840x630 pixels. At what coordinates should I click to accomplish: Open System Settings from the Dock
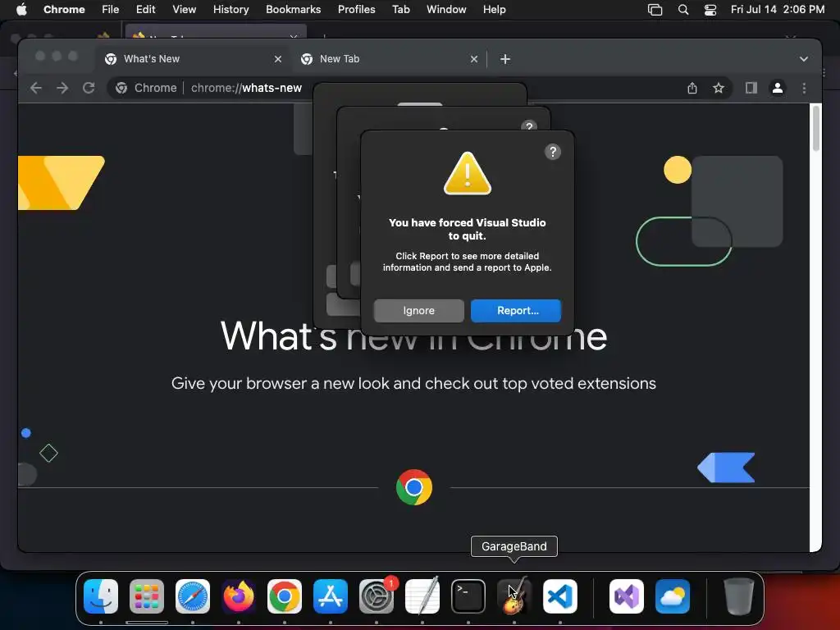click(377, 596)
